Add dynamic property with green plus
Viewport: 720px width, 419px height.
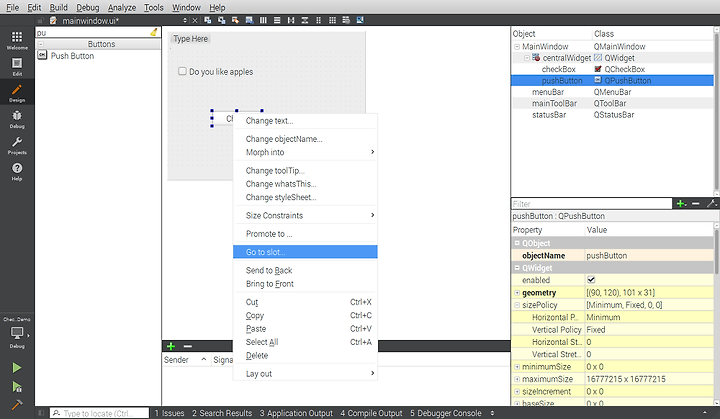pos(681,204)
